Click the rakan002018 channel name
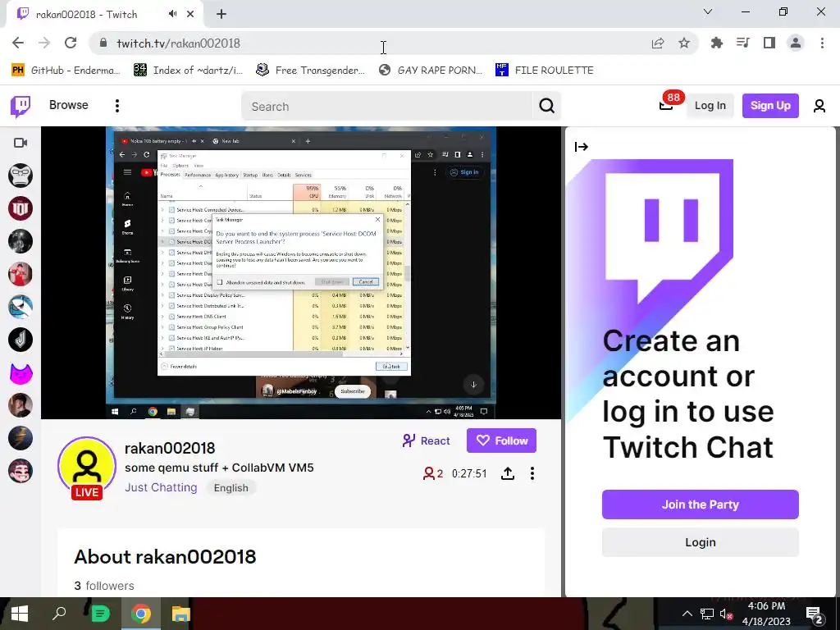This screenshot has width=840, height=630. 170,448
